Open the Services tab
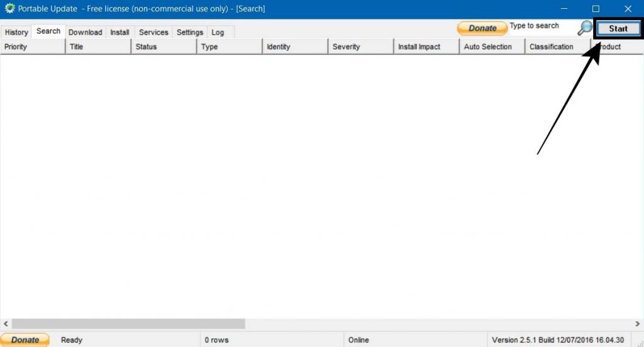 pos(153,32)
